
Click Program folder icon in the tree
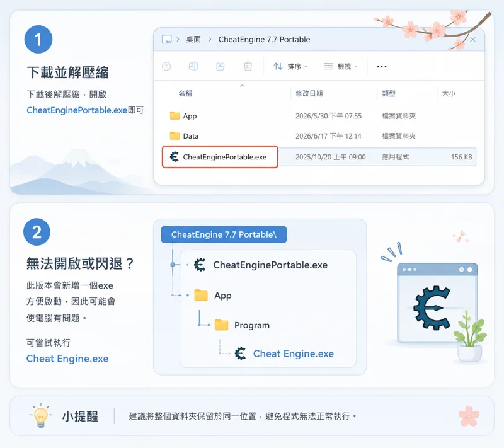pos(222,325)
